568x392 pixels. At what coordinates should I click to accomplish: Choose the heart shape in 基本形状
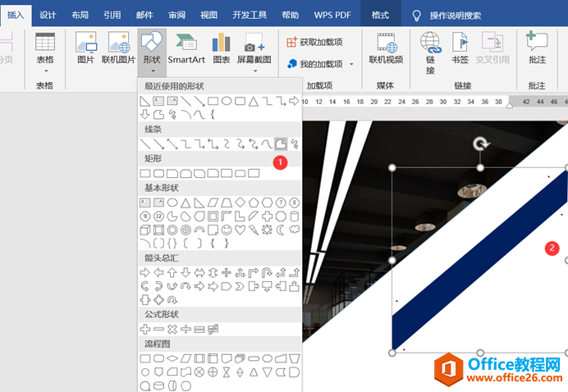pos(240,230)
